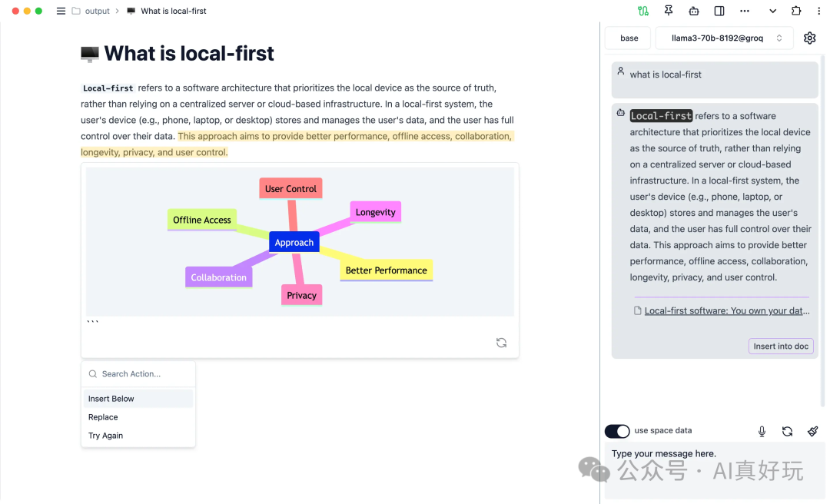Click the User Control mind map node
Viewport: 830px width, 504px height.
[290, 188]
